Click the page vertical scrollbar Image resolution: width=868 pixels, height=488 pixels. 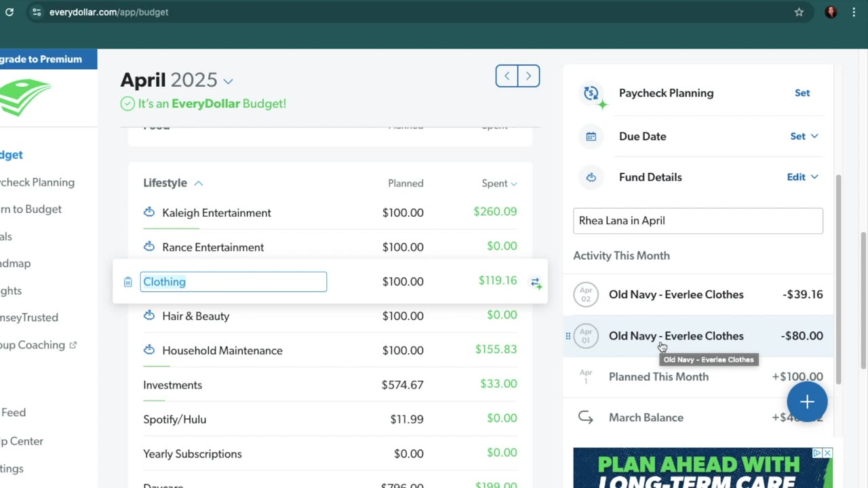863,300
